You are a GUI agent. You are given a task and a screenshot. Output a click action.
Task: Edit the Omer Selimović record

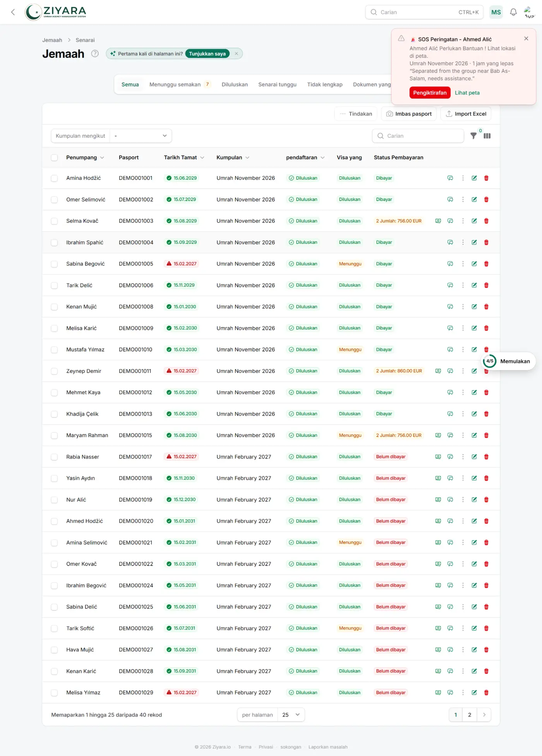click(x=474, y=200)
